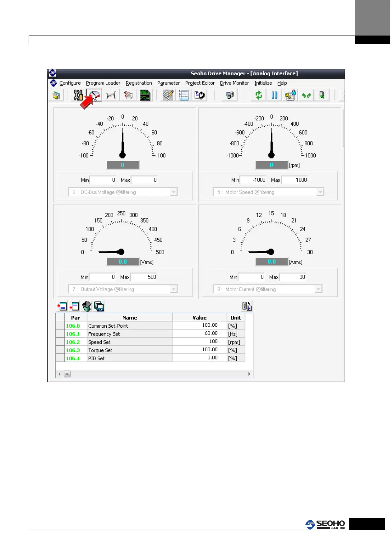Click the wrench and screwdriver setup icon
Image resolution: width=392 pixels, height=554 pixels.
click(x=78, y=95)
